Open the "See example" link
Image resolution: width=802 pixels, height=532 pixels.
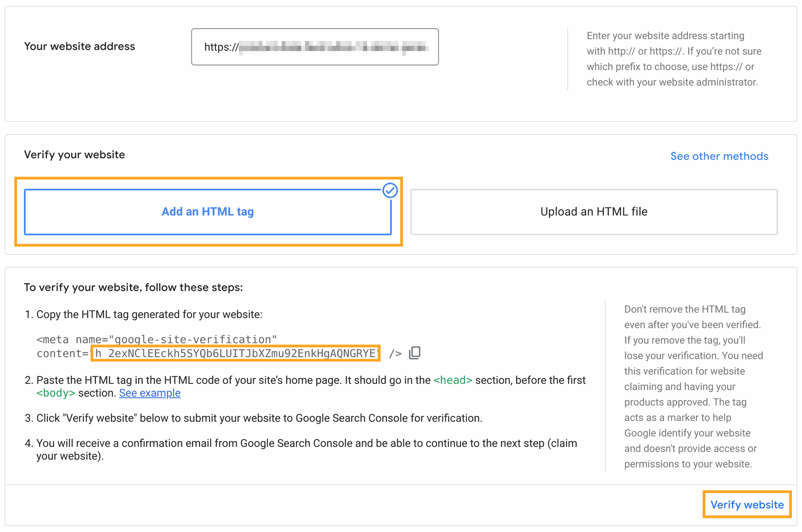[150, 393]
